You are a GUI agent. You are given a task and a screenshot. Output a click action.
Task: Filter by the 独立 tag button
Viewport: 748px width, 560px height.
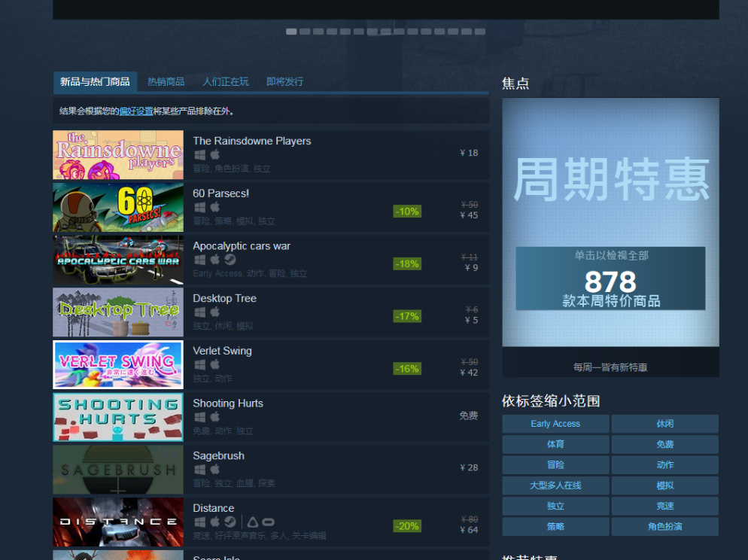pyautogui.click(x=555, y=506)
